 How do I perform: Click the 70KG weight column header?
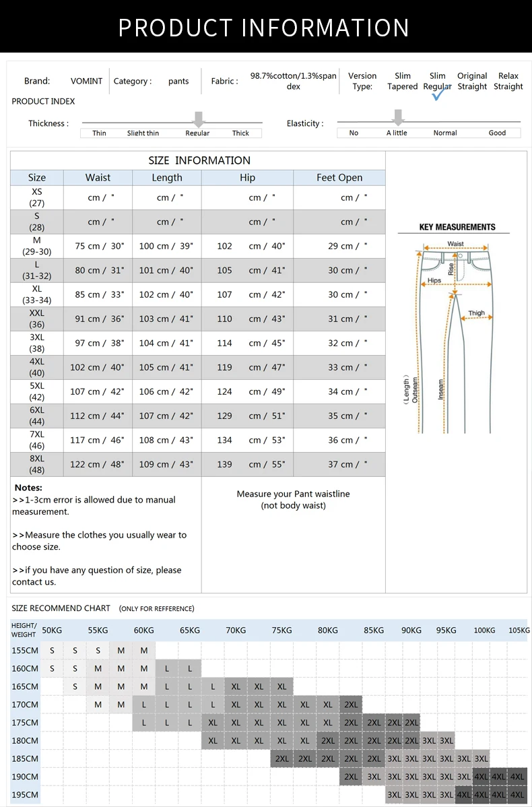tap(236, 631)
